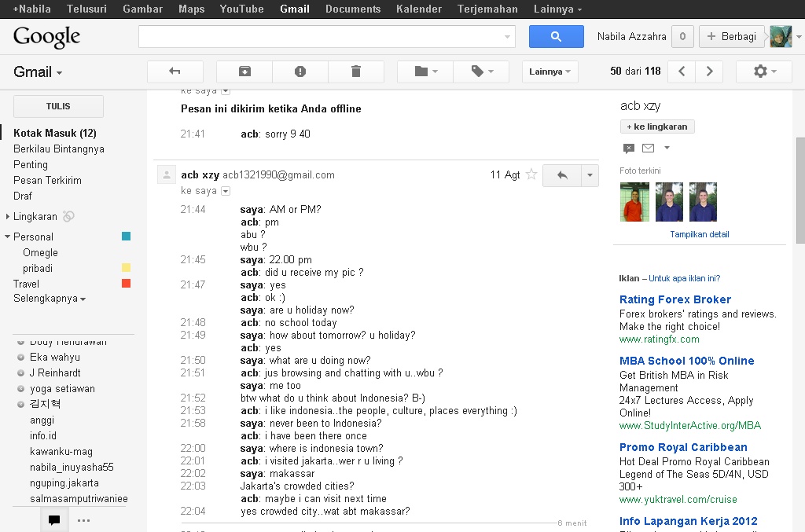Open +Nabila in top bar
Screen dimensions: 805x532
[31, 9]
